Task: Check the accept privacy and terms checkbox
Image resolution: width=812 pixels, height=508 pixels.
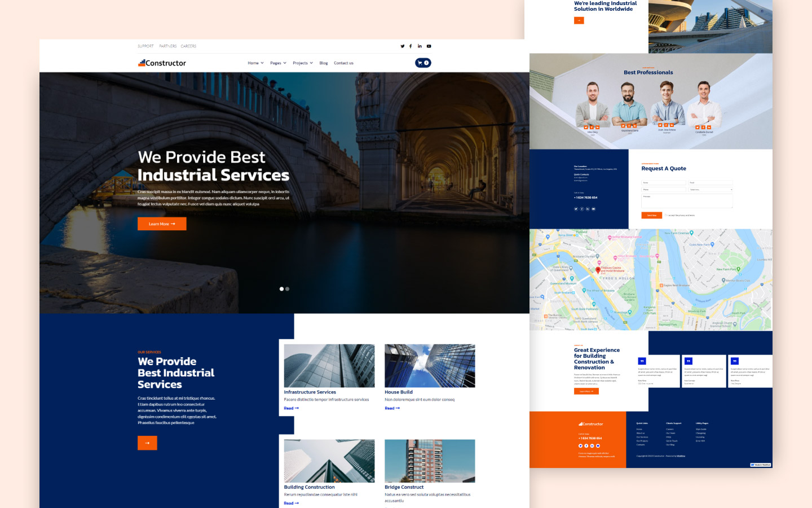Action: pyautogui.click(x=665, y=215)
